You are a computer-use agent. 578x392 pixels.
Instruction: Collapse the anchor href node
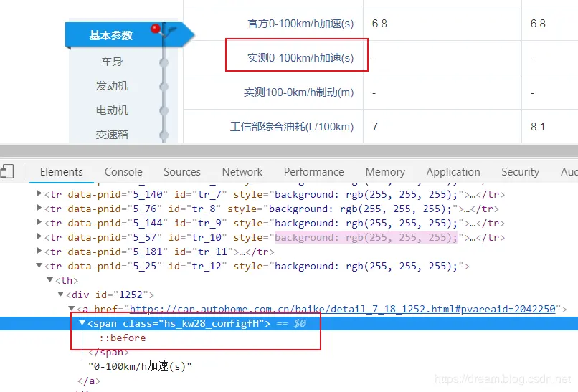click(x=72, y=308)
